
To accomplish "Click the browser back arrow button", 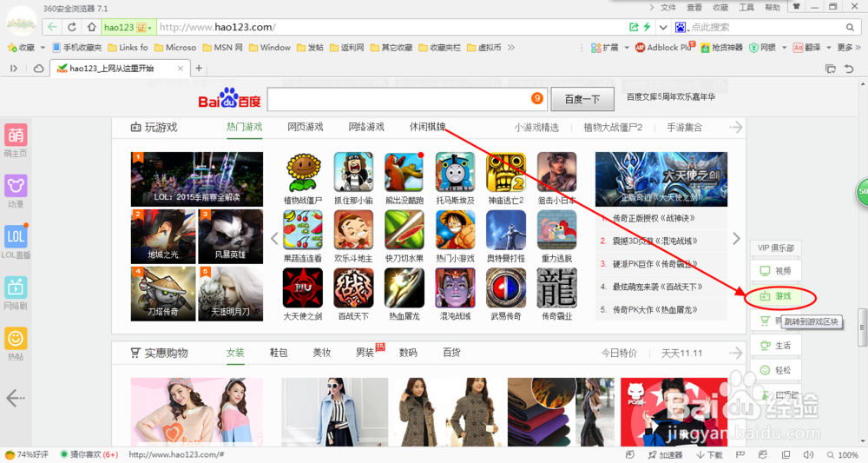I will tap(52, 27).
